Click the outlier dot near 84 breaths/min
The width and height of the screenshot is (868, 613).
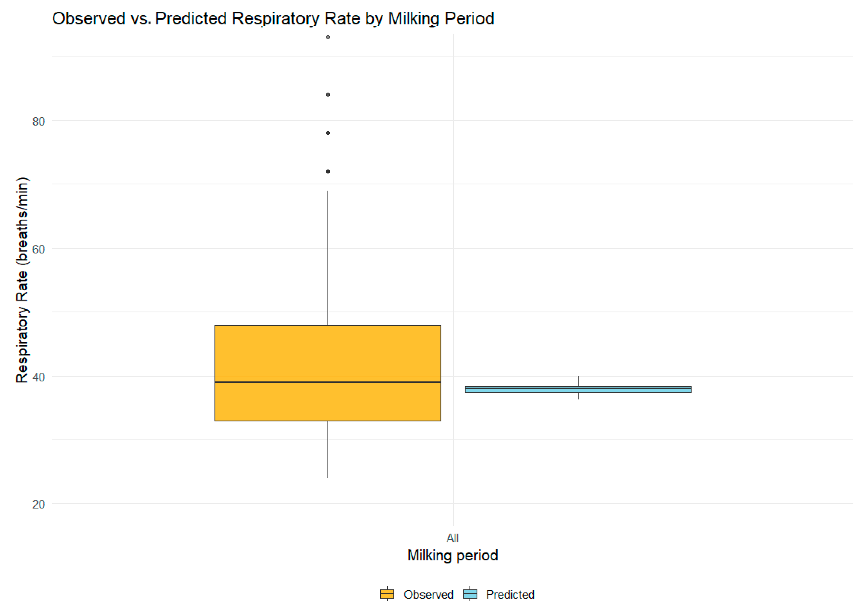click(x=328, y=94)
